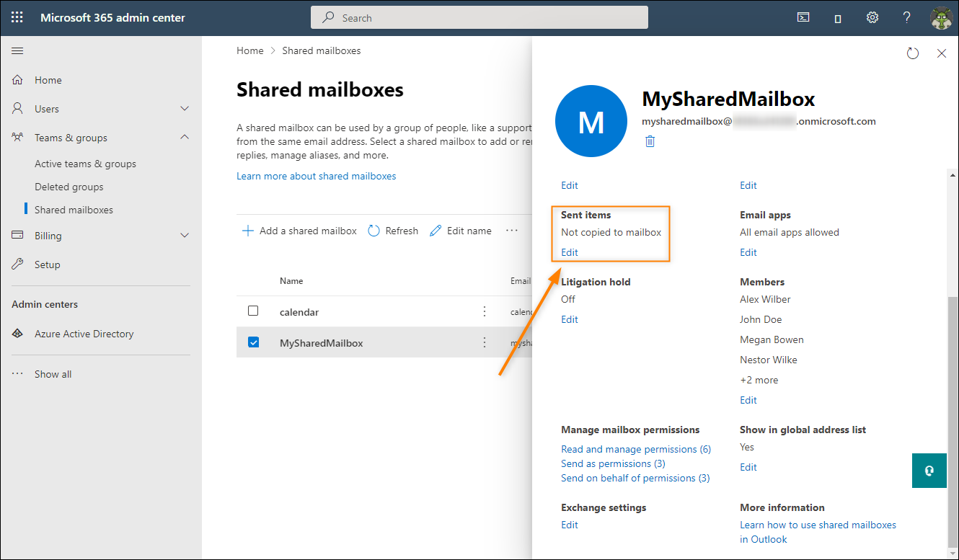959x560 pixels.
Task: Open the Help question mark icon
Action: tap(907, 17)
